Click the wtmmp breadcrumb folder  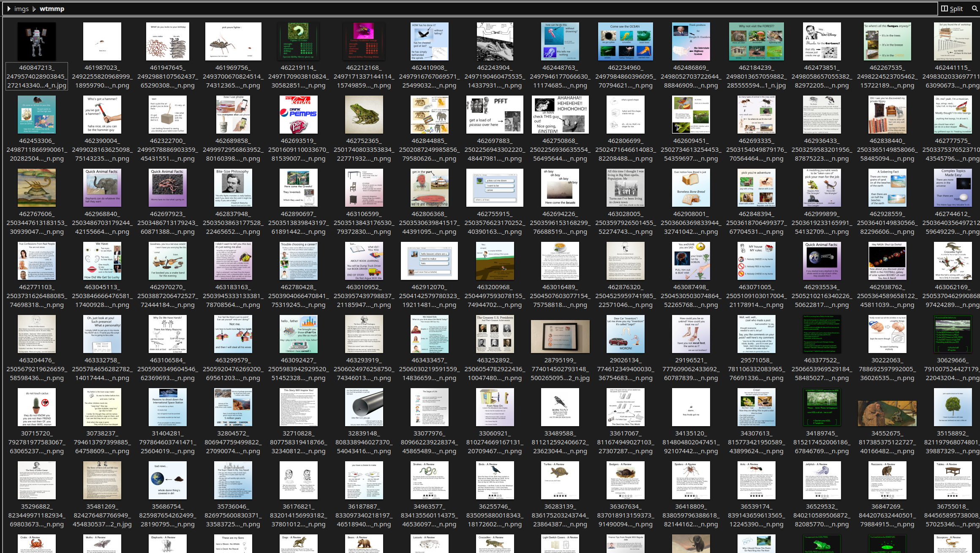point(52,8)
